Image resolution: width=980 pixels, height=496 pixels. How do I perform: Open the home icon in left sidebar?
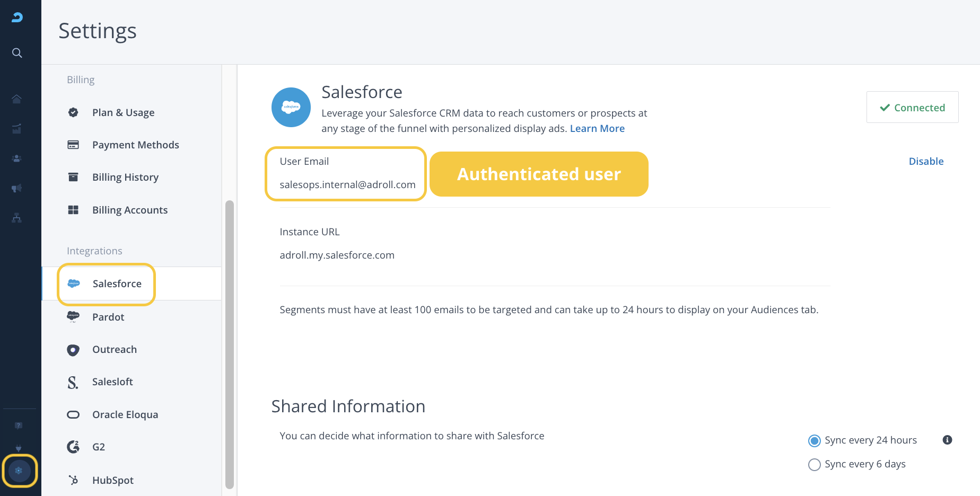[17, 99]
